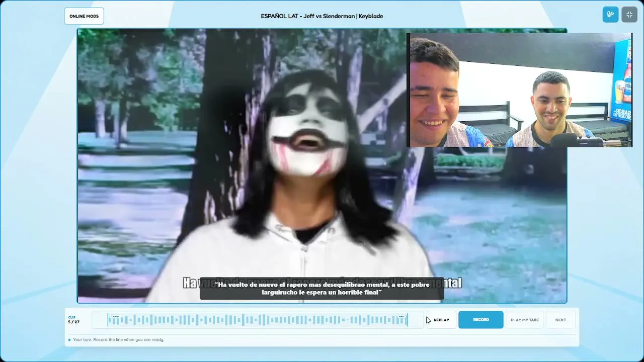The height and width of the screenshot is (362, 644).
Task: Click the title 'ESPAÑOL LAT - Jeff vs Slenderman | Keyblade'
Action: point(322,16)
